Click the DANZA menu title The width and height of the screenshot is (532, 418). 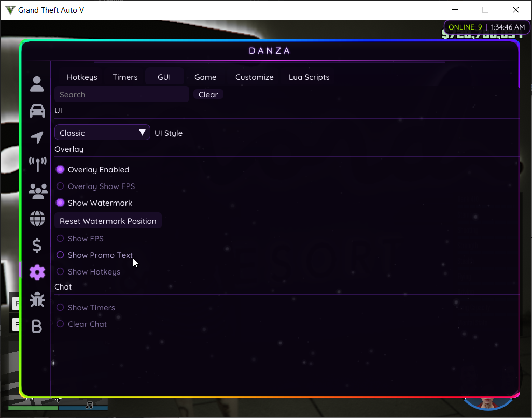[x=270, y=51]
